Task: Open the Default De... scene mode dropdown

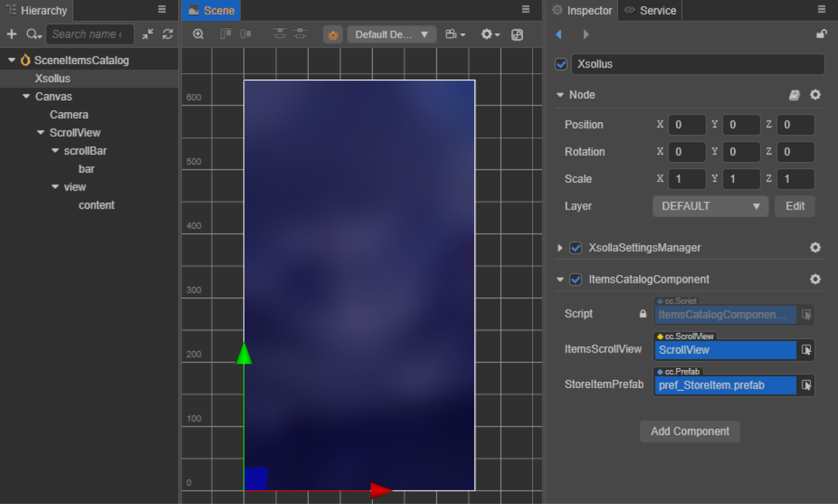Action: click(391, 34)
